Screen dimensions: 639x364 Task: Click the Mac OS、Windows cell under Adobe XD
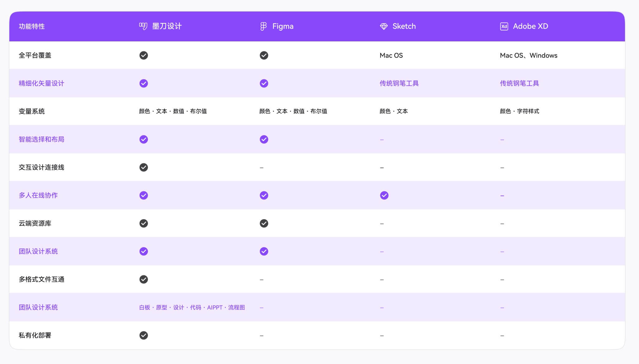coord(528,55)
